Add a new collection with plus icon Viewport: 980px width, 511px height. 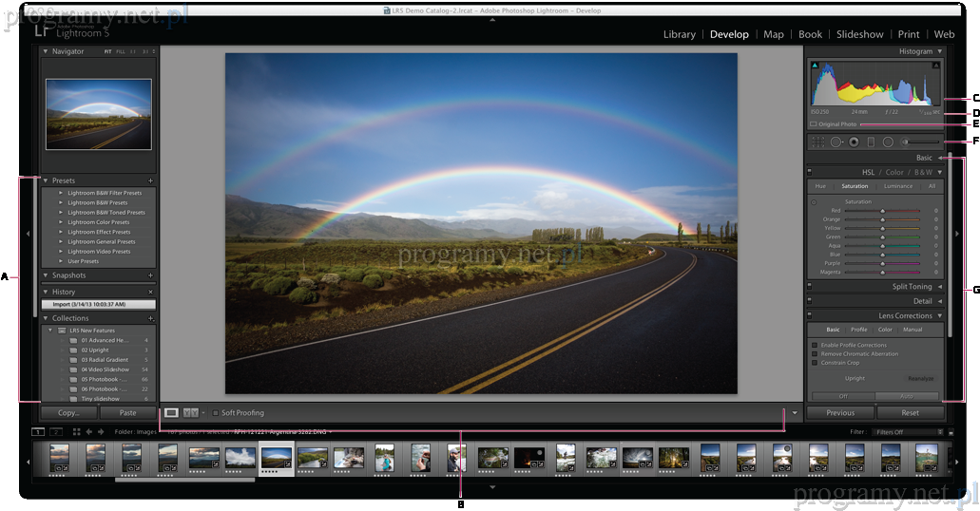coord(150,318)
